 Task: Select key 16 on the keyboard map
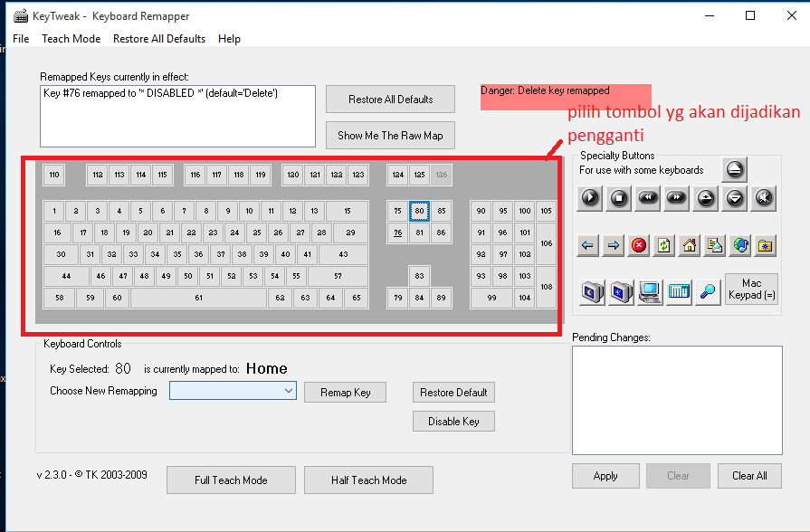pos(57,233)
